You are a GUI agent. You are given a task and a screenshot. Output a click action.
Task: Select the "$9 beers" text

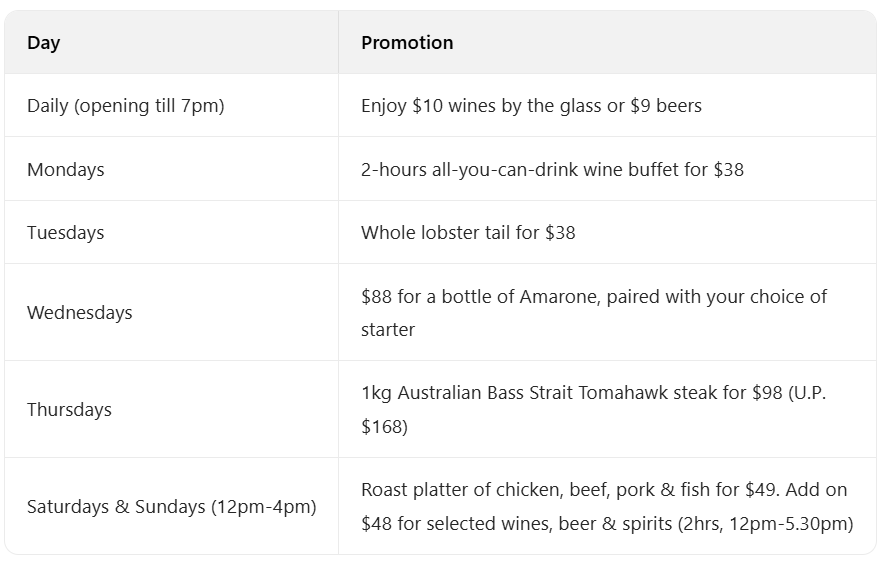pos(666,106)
